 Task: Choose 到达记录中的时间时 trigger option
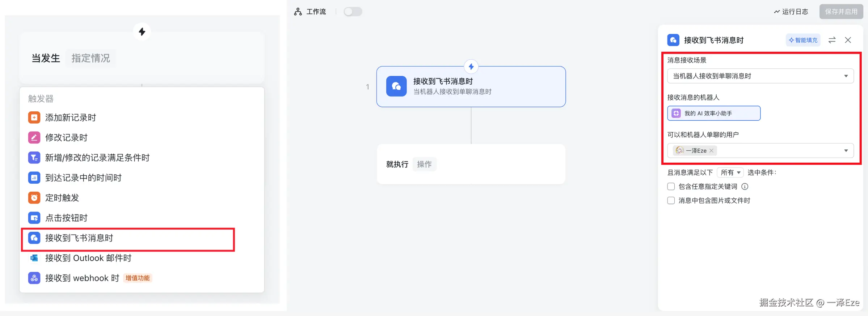83,178
